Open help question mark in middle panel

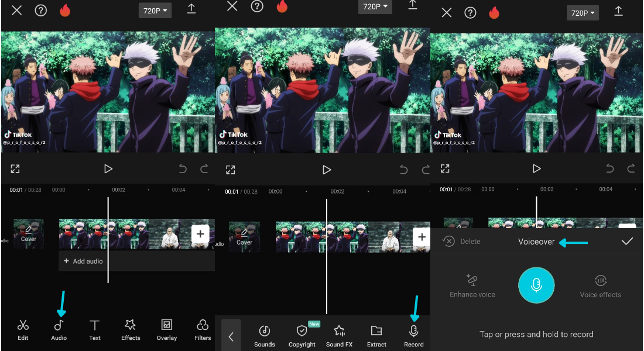257,6
